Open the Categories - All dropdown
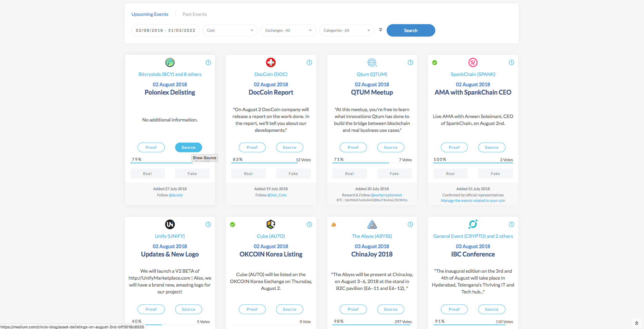 point(347,30)
